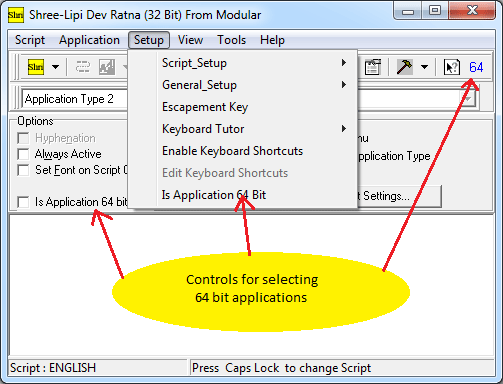Image resolution: width=503 pixels, height=384 pixels.
Task: Click Script : ENGLISH status panel
Action: pos(98,368)
